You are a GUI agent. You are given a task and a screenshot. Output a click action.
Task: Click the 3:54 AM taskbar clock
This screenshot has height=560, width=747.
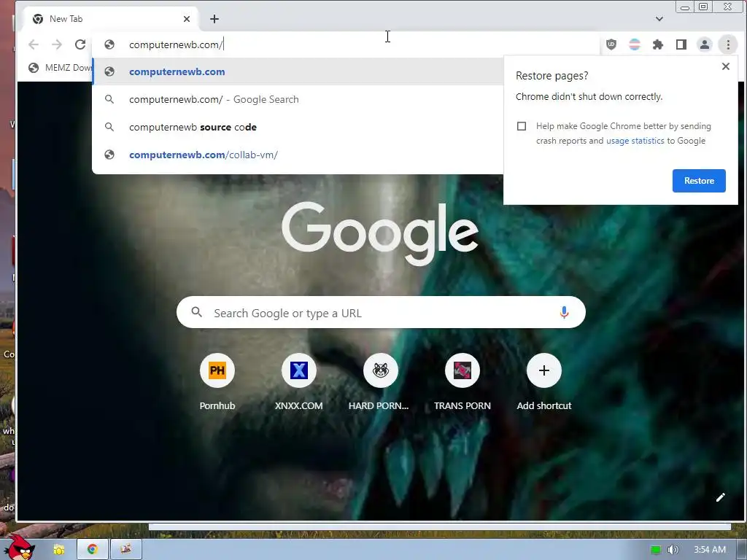point(709,550)
